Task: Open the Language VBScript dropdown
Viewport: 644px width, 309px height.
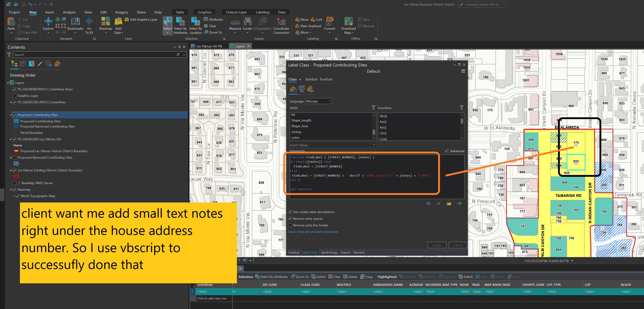Action: 318,101
